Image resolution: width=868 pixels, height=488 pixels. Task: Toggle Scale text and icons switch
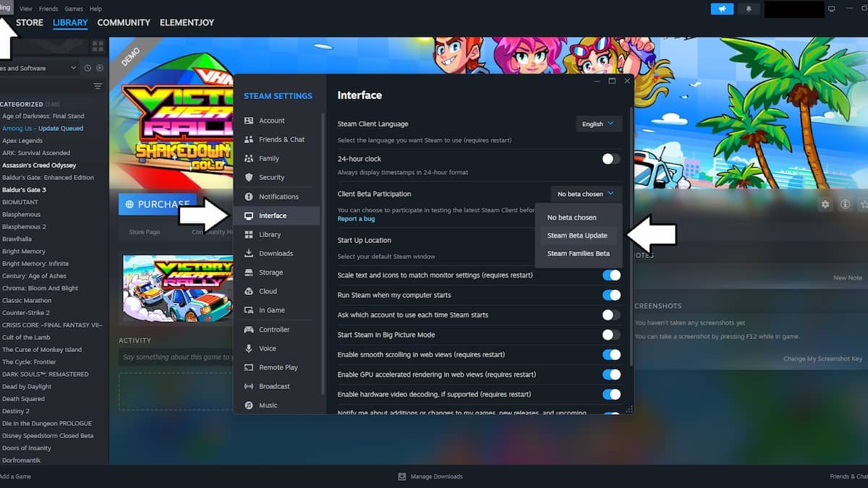click(x=611, y=275)
